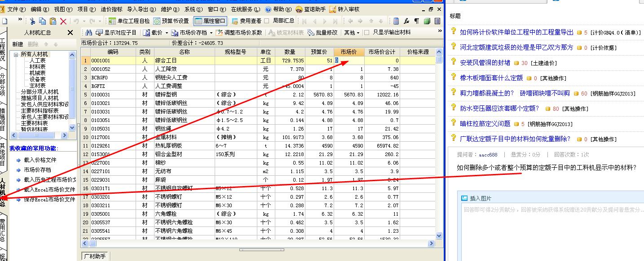Switch to 费用汇总 vertical tab
The width and height of the screenshot is (644, 261).
(x=3, y=230)
